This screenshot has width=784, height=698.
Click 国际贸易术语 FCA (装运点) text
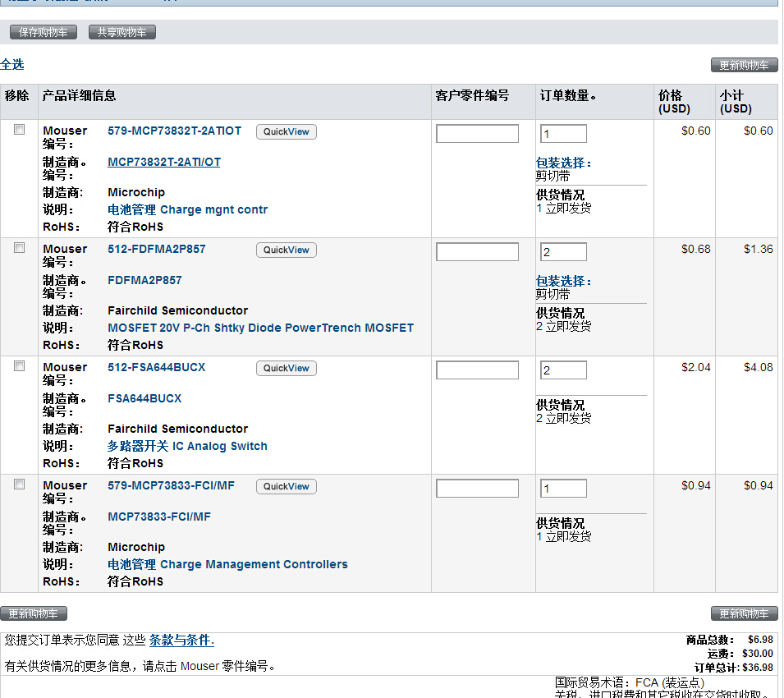click(630, 682)
